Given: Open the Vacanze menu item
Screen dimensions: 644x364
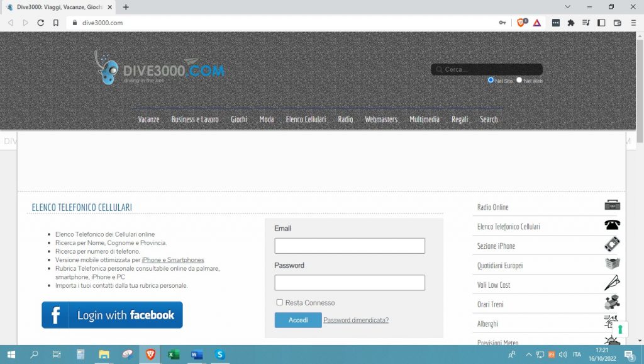Looking at the screenshot, I should pyautogui.click(x=148, y=119).
